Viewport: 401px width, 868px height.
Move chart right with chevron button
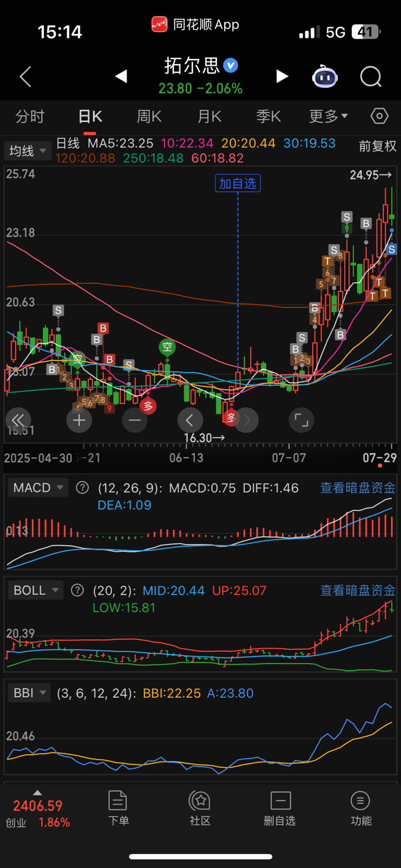pos(246,420)
